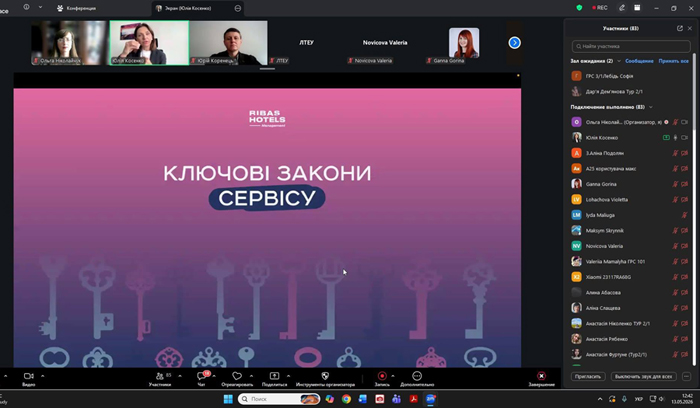Image resolution: width=700 pixels, height=408 pixels.
Task: Open Copilot from the taskbar
Action: tap(329, 399)
